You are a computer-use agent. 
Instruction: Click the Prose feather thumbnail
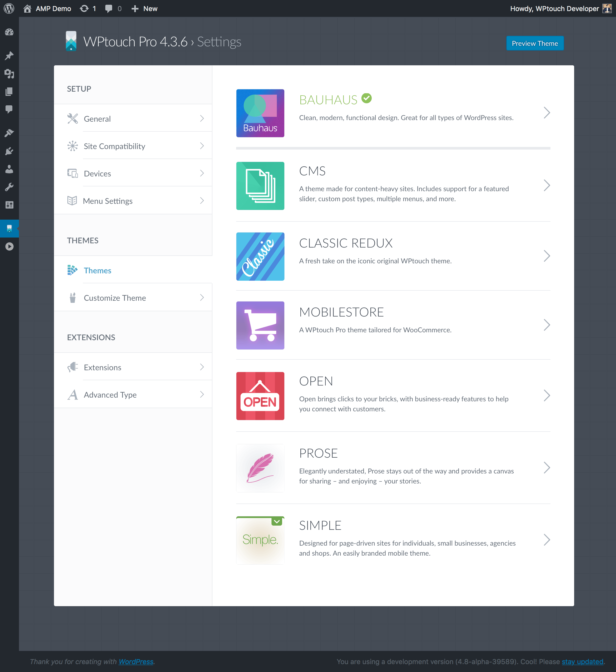(x=260, y=468)
